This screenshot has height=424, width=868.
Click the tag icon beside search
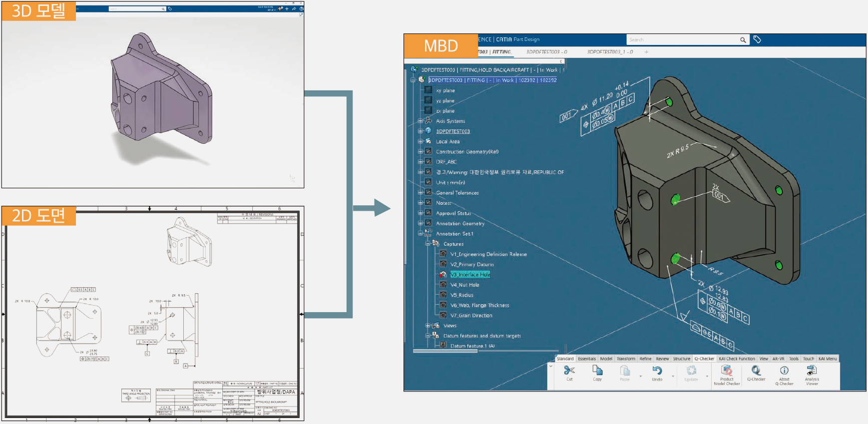click(757, 39)
